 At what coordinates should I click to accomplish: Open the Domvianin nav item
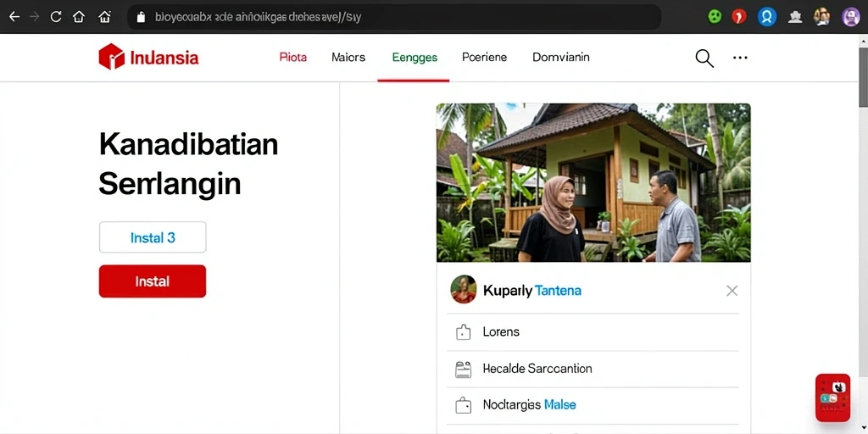tap(561, 57)
